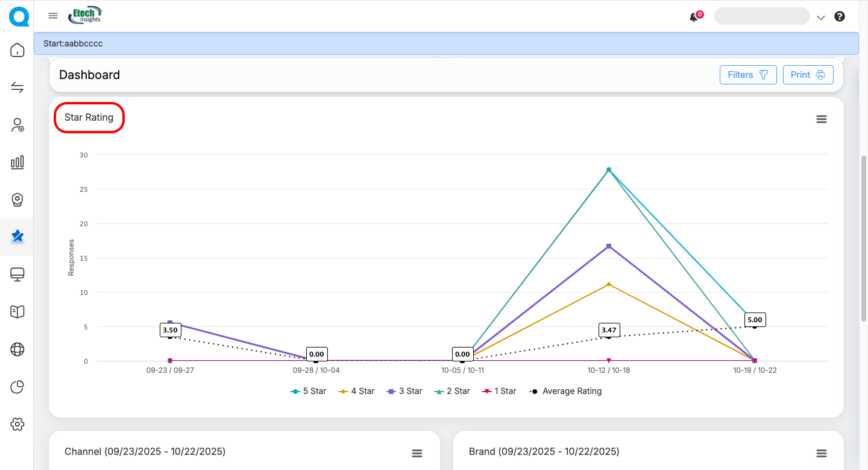
Task: Open the Channel chart context menu
Action: click(x=417, y=453)
